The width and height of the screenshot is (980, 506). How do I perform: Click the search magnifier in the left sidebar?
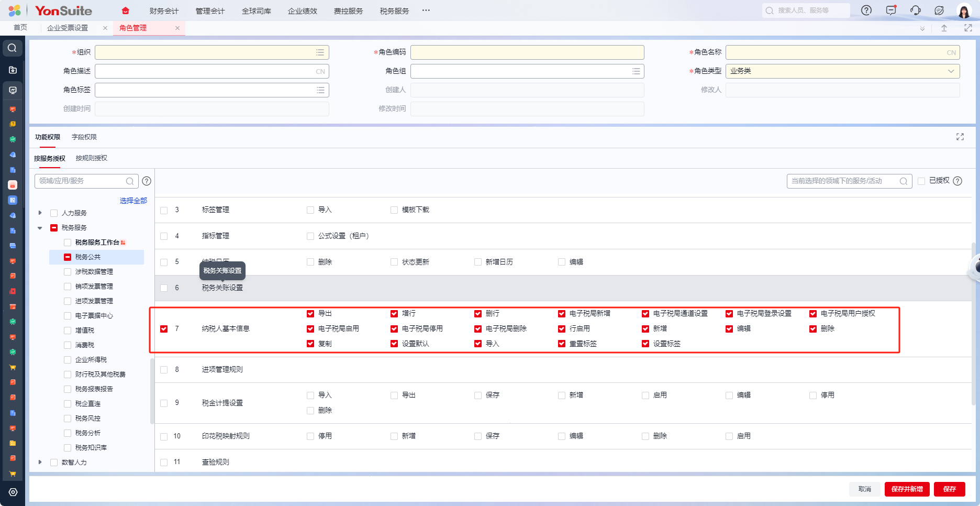[13, 48]
